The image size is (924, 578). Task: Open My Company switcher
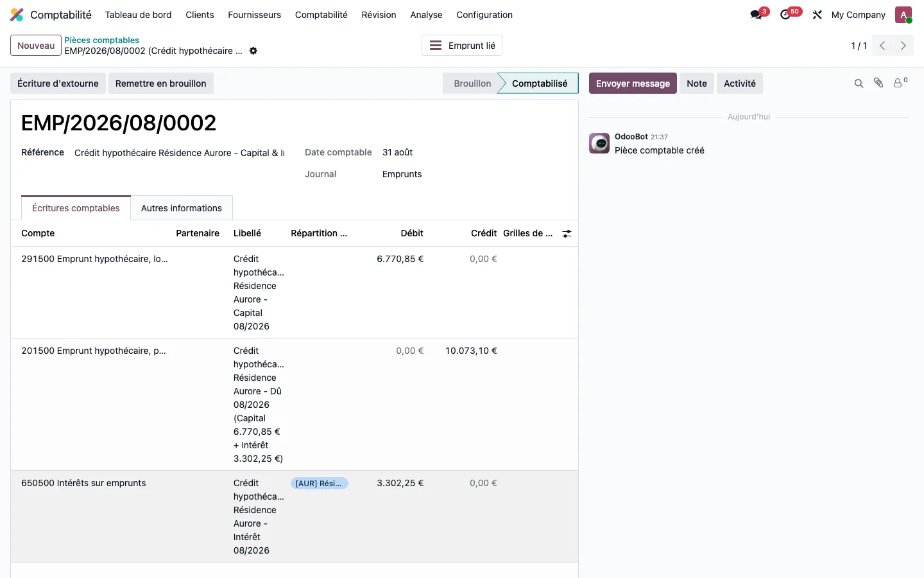[x=858, y=15]
